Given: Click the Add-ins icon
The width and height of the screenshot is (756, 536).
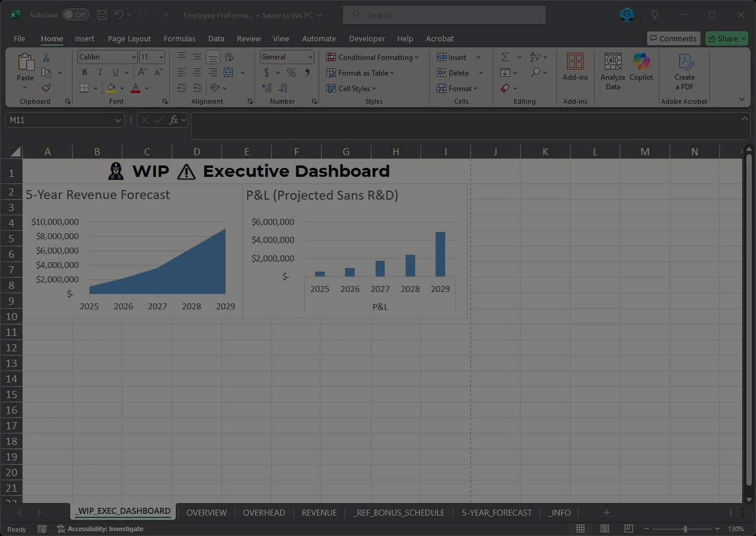Looking at the screenshot, I should (x=575, y=67).
